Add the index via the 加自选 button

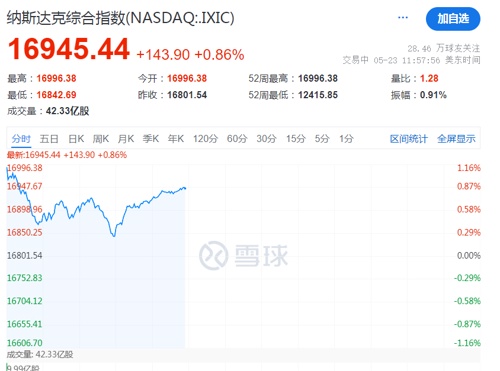[453, 19]
